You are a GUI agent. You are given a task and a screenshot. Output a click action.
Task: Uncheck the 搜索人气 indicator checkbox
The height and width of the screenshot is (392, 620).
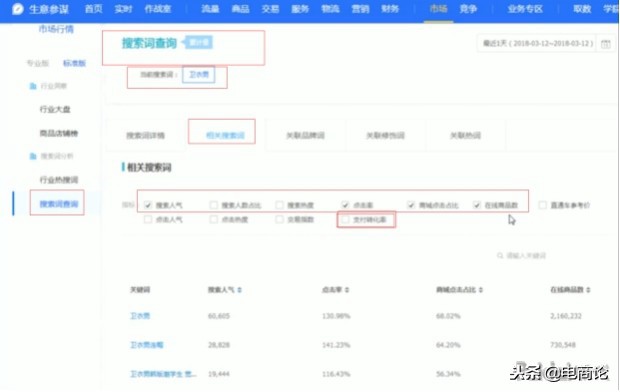point(148,205)
